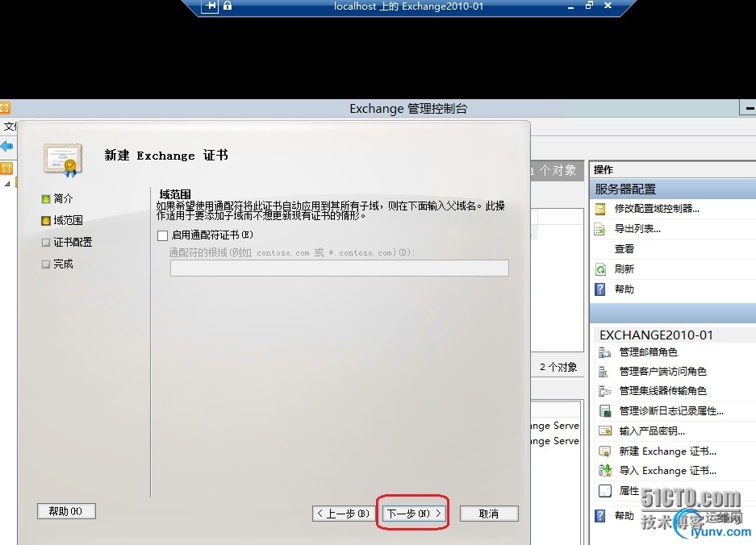Screen dimensions: 756x545
Task: Open 导入 Exchange 证书... action
Action: (x=668, y=471)
